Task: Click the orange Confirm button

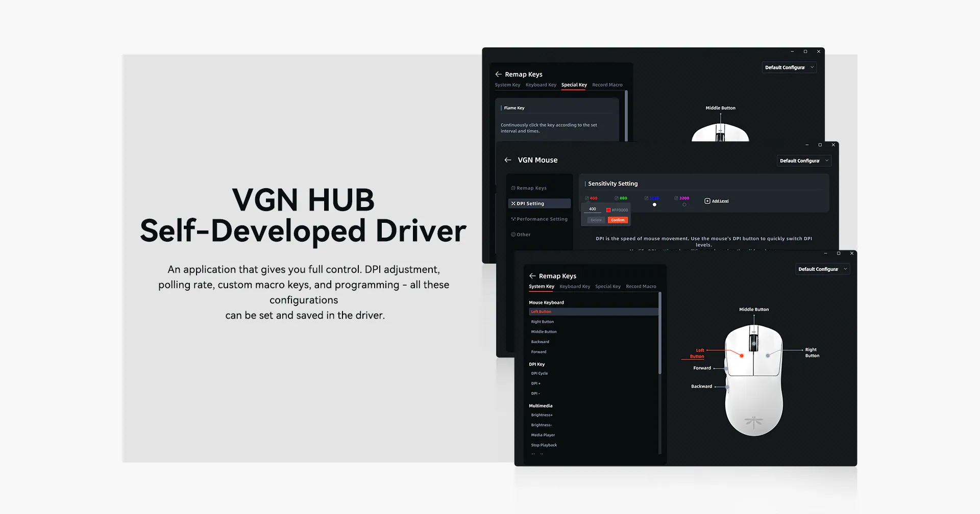Action: tap(618, 220)
